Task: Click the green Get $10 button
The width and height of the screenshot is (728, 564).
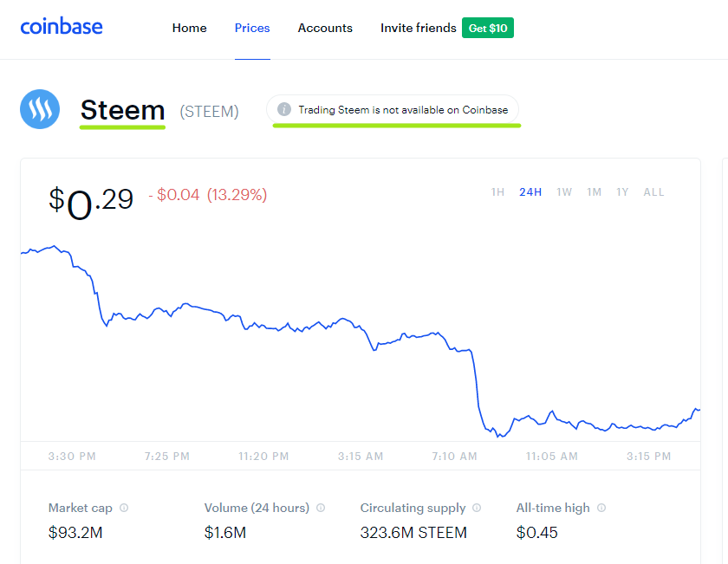Action: 487,28
